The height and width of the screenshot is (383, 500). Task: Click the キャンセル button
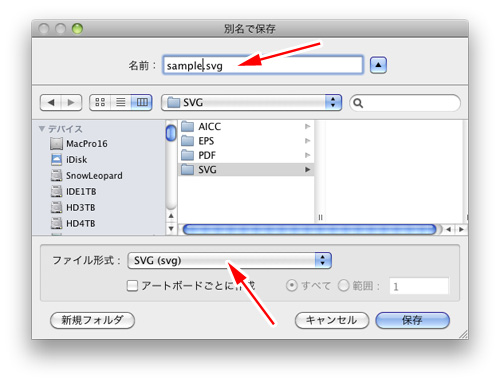[x=332, y=320]
